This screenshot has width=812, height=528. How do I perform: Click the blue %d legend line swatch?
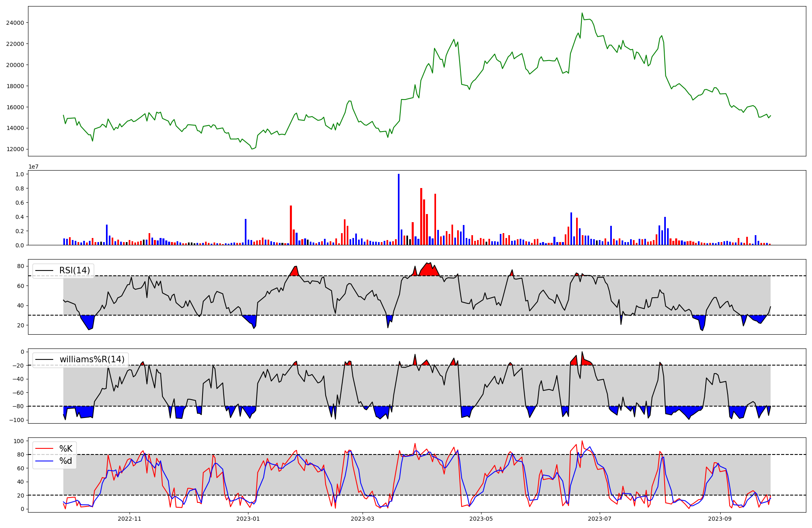45,461
